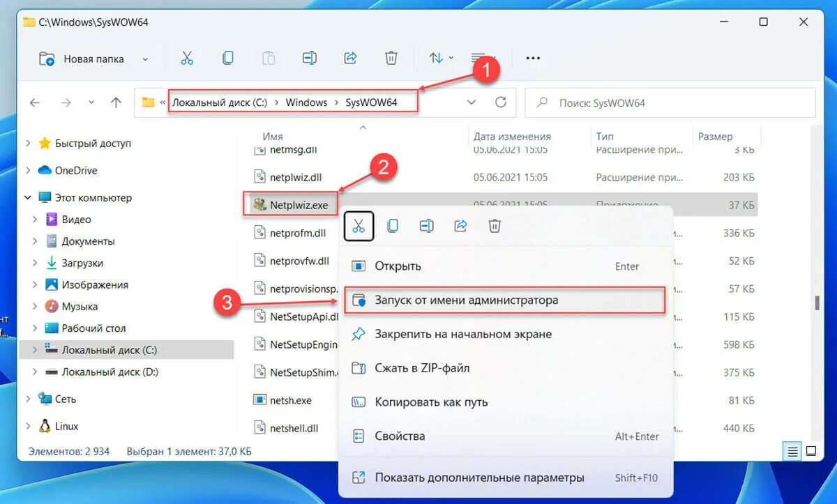Open the View layout options in toolbar
Screen dimensions: 837x504
click(482, 59)
